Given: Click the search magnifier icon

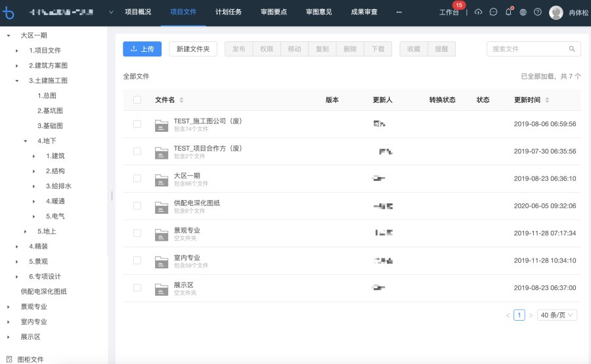Looking at the screenshot, I should pyautogui.click(x=572, y=49).
